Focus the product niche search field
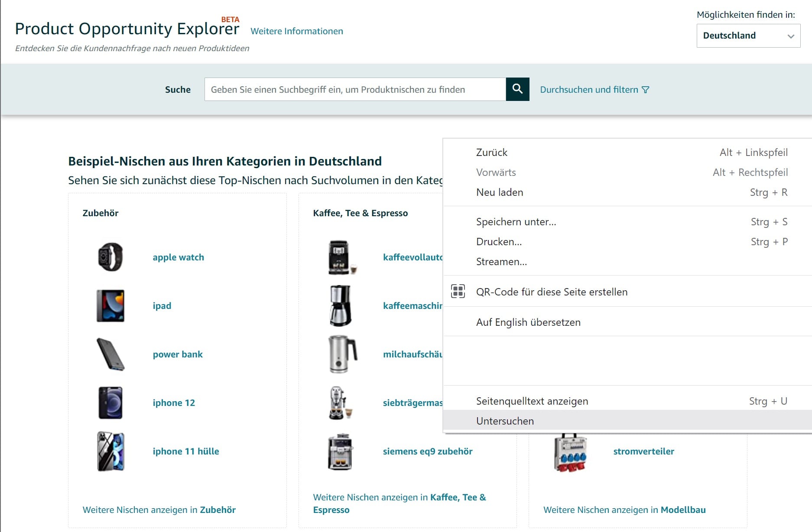The height and width of the screenshot is (532, 812). pos(355,89)
